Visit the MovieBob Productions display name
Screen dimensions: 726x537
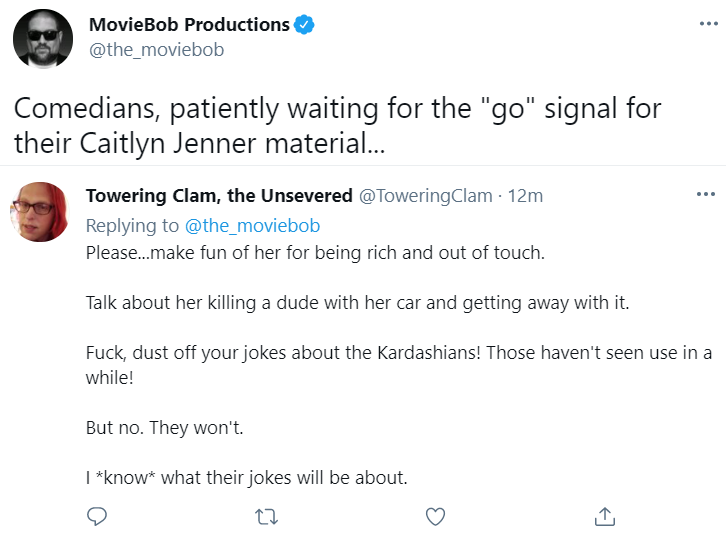coord(189,25)
